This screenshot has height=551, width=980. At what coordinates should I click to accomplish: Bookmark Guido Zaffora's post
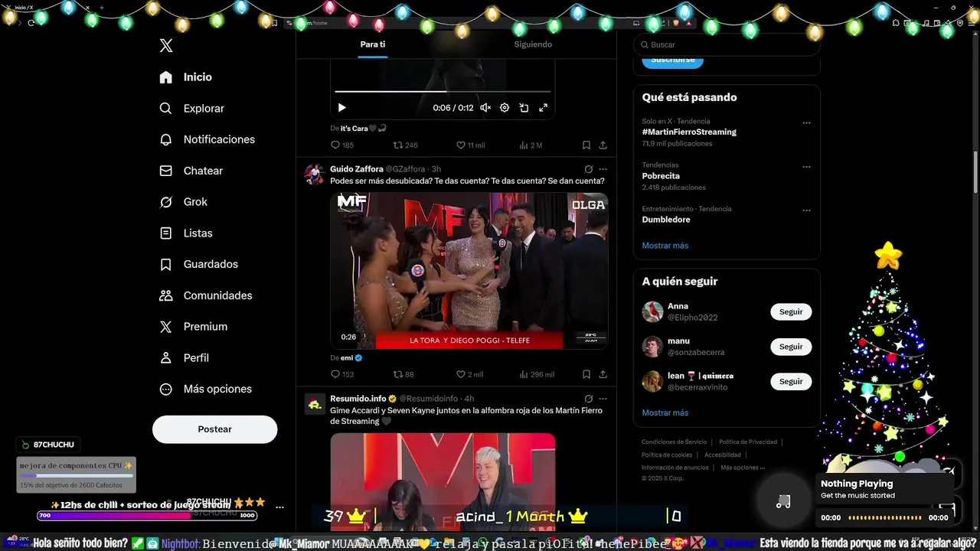pyautogui.click(x=586, y=374)
